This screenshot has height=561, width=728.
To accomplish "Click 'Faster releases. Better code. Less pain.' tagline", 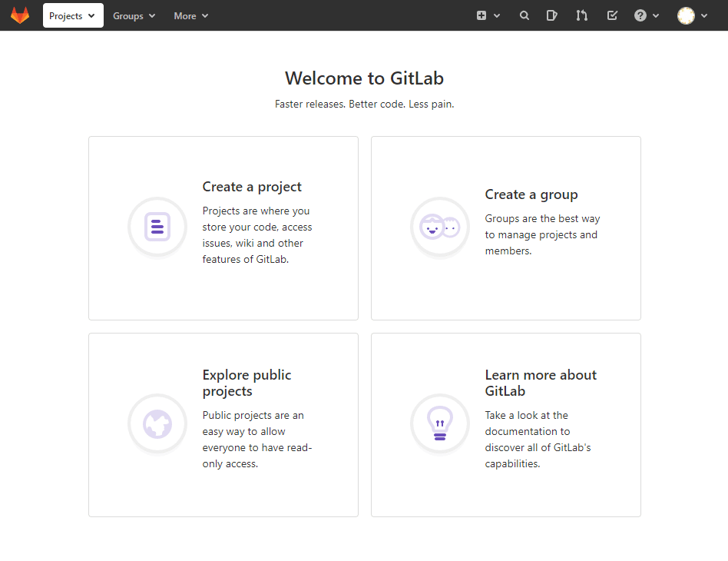I will point(365,104).
